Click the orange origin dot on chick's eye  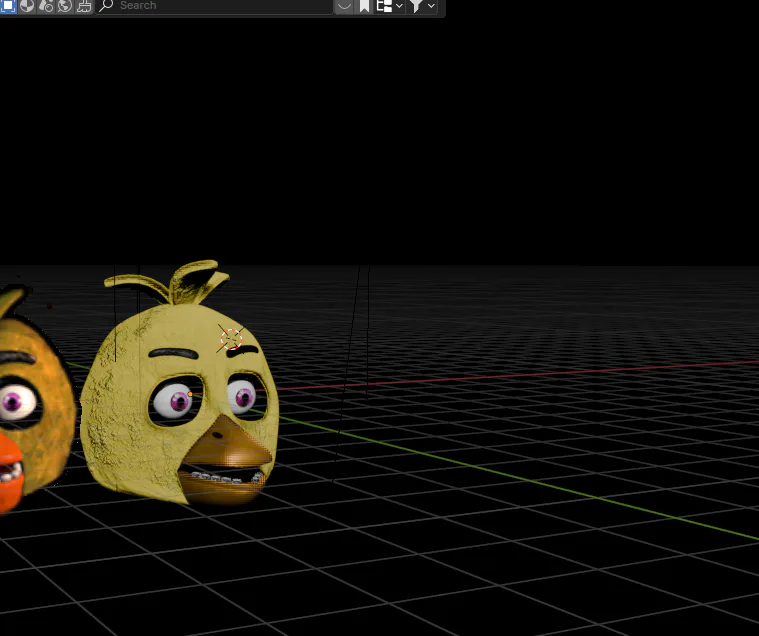tap(190, 394)
